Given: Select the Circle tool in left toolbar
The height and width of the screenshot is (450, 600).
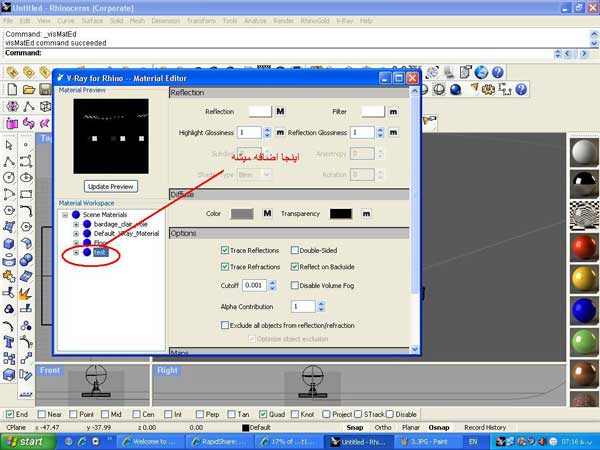Looking at the screenshot, I should coord(9,178).
